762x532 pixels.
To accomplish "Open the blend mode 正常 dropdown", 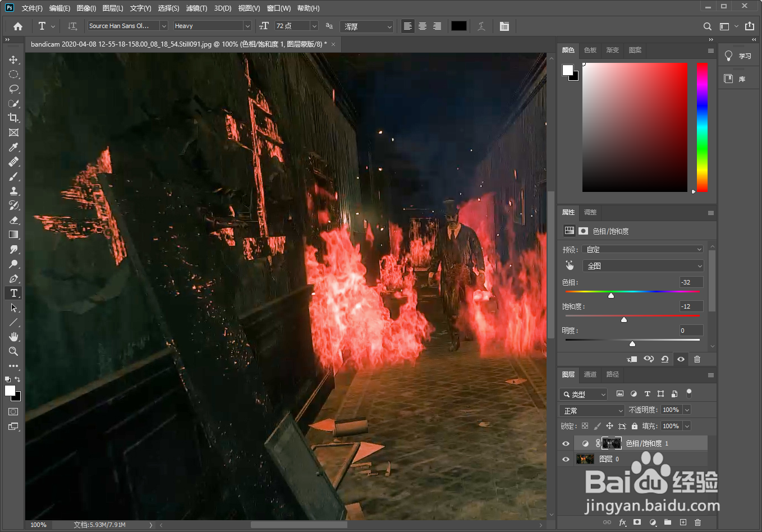I will point(592,410).
